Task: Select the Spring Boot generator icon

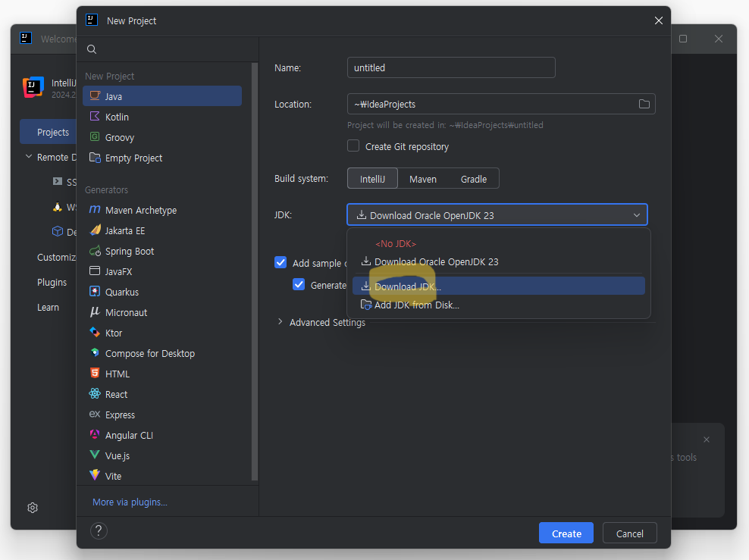Action: [95, 250]
